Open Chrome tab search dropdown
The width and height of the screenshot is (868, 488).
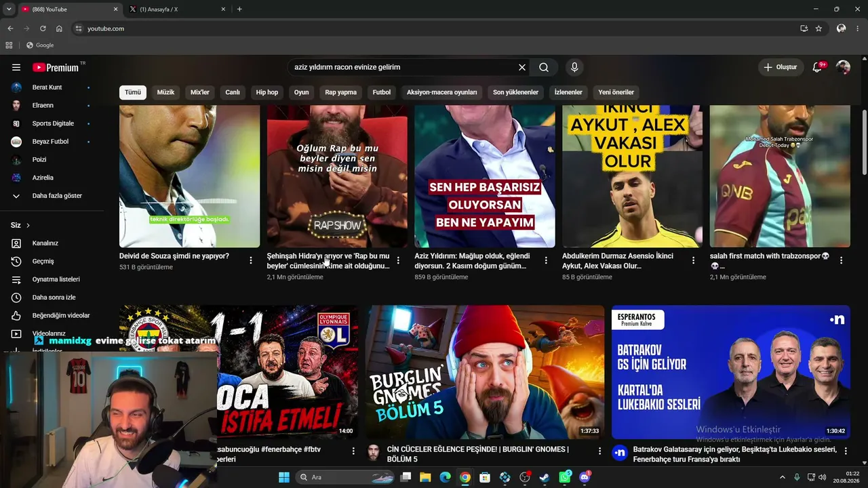[9, 9]
